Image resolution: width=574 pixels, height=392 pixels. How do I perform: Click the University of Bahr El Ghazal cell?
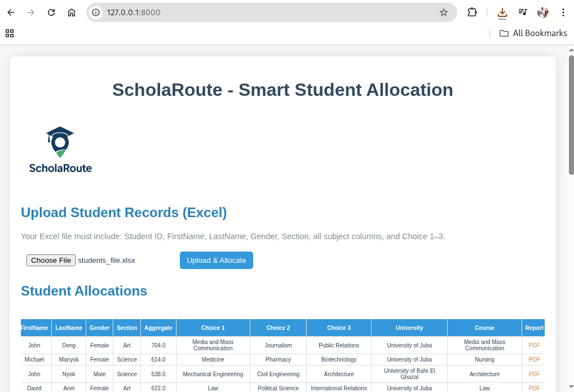409,374
